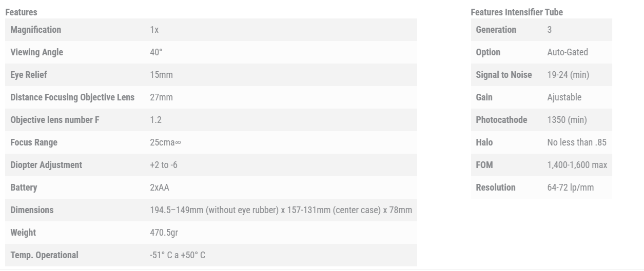Click the Distance Focusing Objective Lens label
This screenshot has height=271, width=644.
(72, 97)
